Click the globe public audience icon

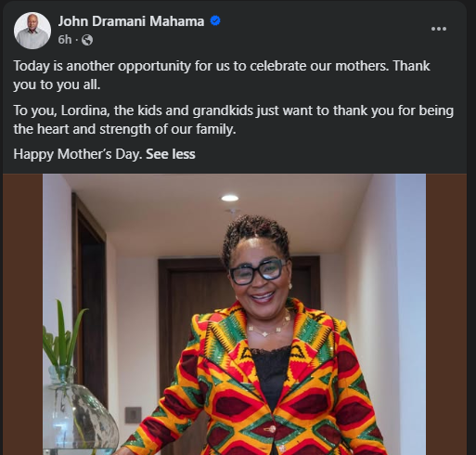[87, 40]
